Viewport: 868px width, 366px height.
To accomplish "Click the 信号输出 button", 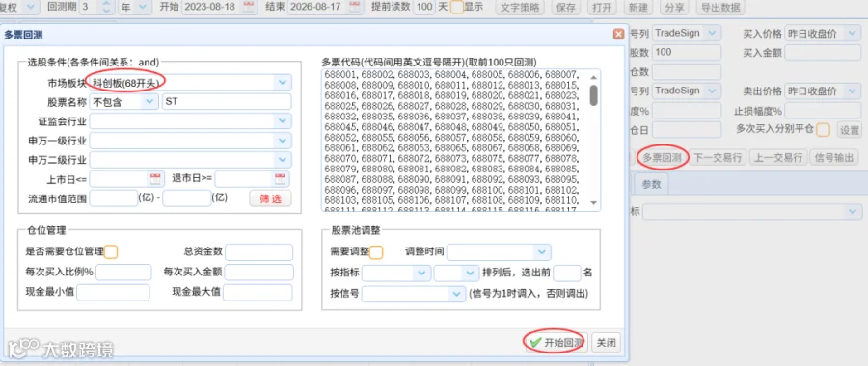I will pos(834,157).
